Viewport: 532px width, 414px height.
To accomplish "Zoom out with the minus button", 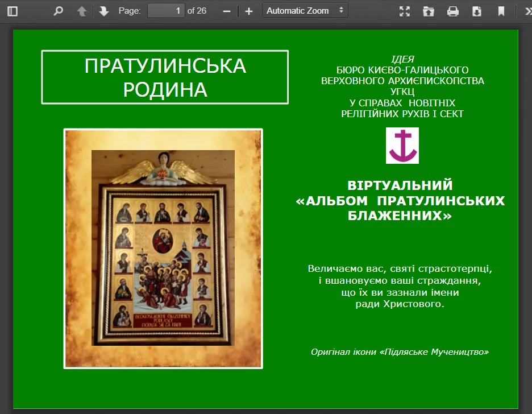I will pyautogui.click(x=227, y=11).
